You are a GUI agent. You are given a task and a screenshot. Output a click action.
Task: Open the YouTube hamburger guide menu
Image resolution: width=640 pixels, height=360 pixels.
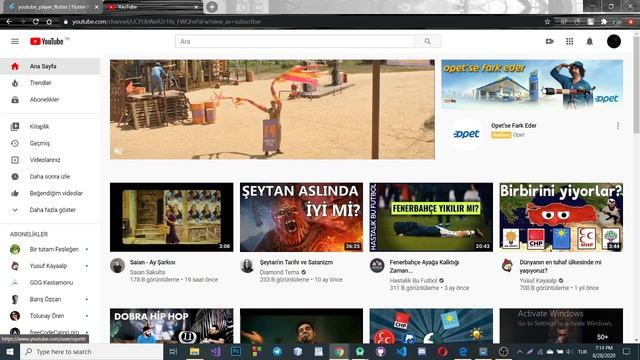(15, 41)
